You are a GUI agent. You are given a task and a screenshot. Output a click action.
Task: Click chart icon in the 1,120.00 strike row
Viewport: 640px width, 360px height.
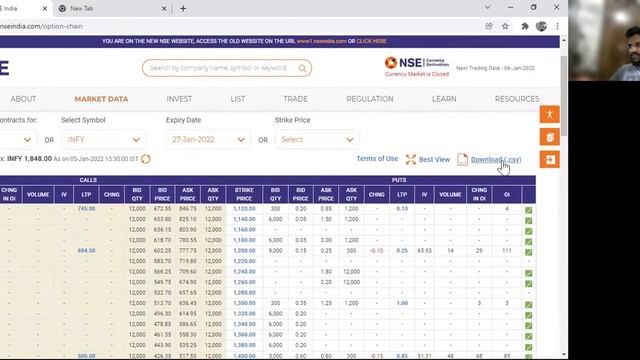click(x=529, y=210)
